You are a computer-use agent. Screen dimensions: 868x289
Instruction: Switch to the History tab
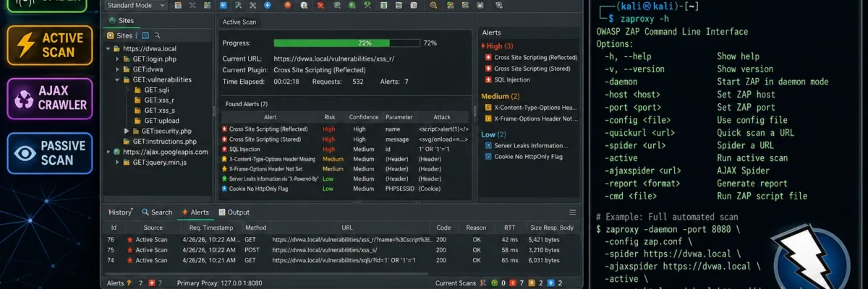(120, 212)
